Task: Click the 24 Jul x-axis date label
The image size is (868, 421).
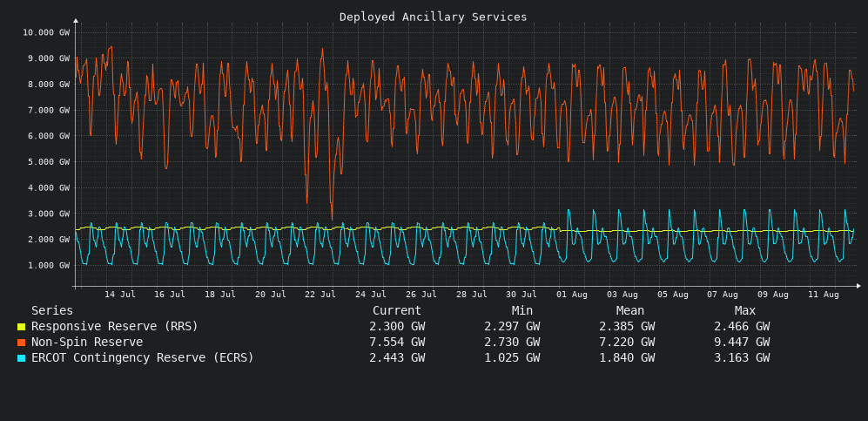Action: 371,295
